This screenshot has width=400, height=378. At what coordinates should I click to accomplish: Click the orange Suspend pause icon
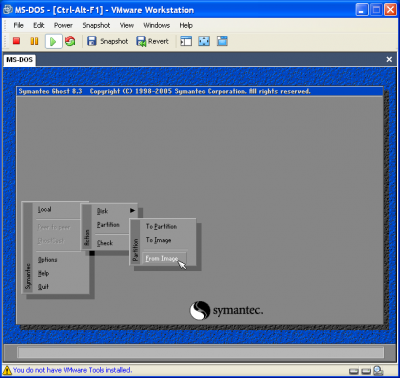click(34, 41)
